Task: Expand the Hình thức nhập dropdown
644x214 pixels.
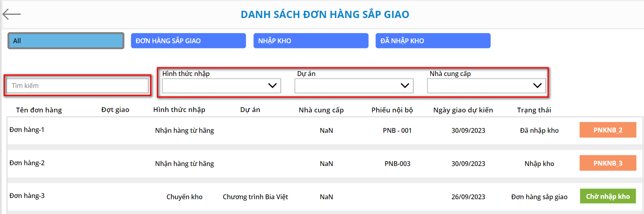Action: [221, 86]
